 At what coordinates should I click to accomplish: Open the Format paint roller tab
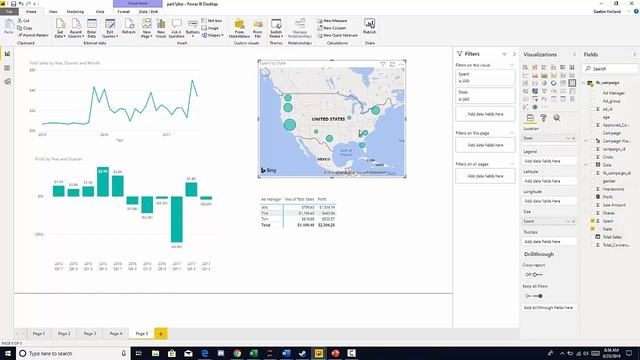[x=543, y=118]
